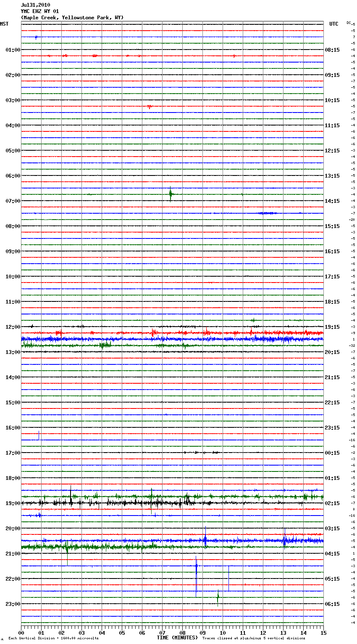357x644 pixels.
Task: Click the '21:00' MST hour label
Action: 13,554
